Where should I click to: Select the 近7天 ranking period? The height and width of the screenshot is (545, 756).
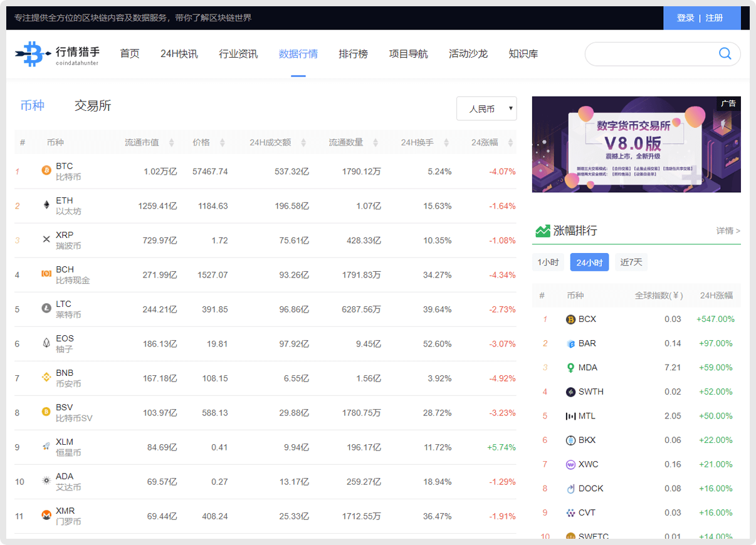tap(631, 262)
